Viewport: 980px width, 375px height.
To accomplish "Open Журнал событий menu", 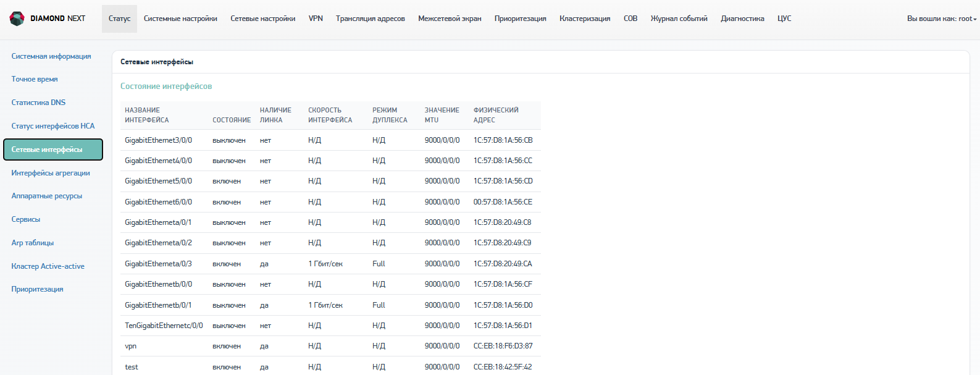I will pos(679,19).
